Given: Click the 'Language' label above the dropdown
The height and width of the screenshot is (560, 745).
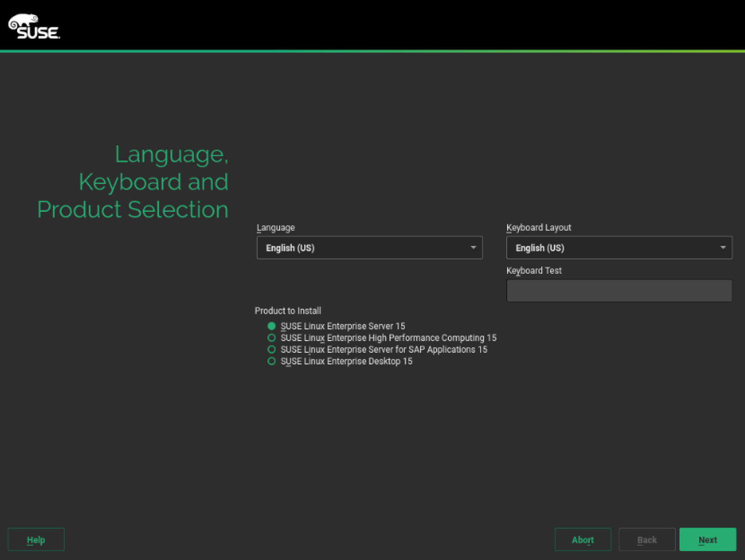Looking at the screenshot, I should [x=276, y=227].
